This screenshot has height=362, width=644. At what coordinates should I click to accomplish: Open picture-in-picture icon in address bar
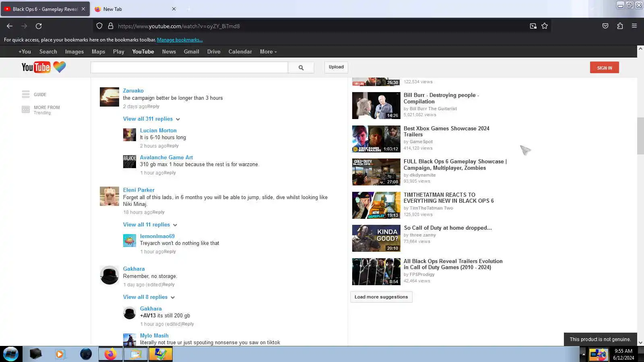coord(533,26)
